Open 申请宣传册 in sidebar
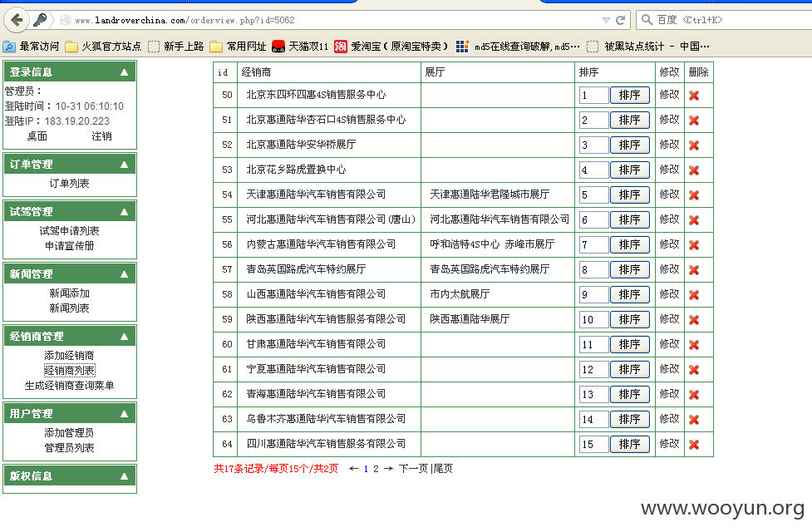The width and height of the screenshot is (812, 532). tap(69, 245)
